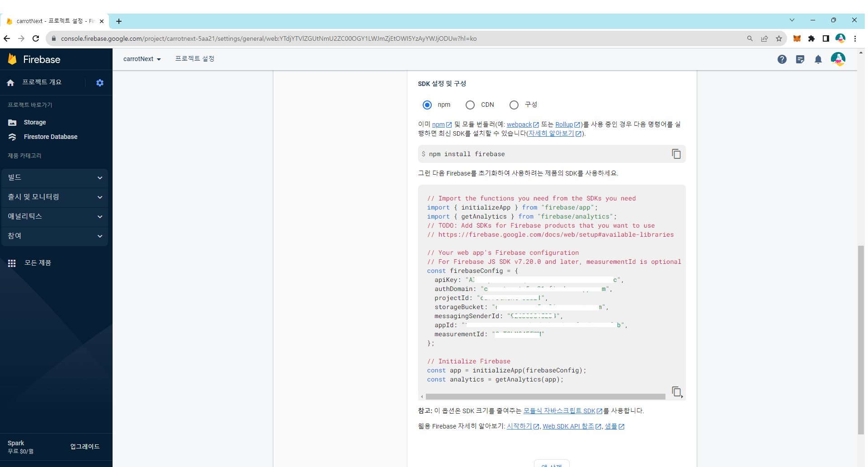Select the npm radio option
Image resolution: width=868 pixels, height=467 pixels.
click(x=427, y=105)
